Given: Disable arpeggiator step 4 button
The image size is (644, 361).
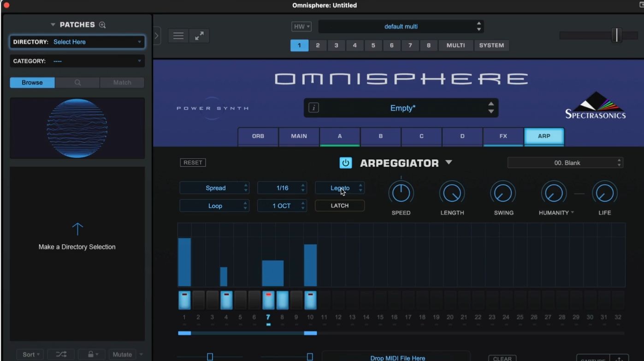Looking at the screenshot, I should click(x=226, y=300).
